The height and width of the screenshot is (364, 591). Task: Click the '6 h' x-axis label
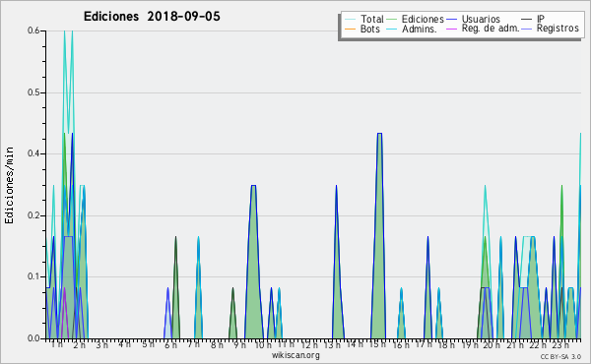point(170,344)
